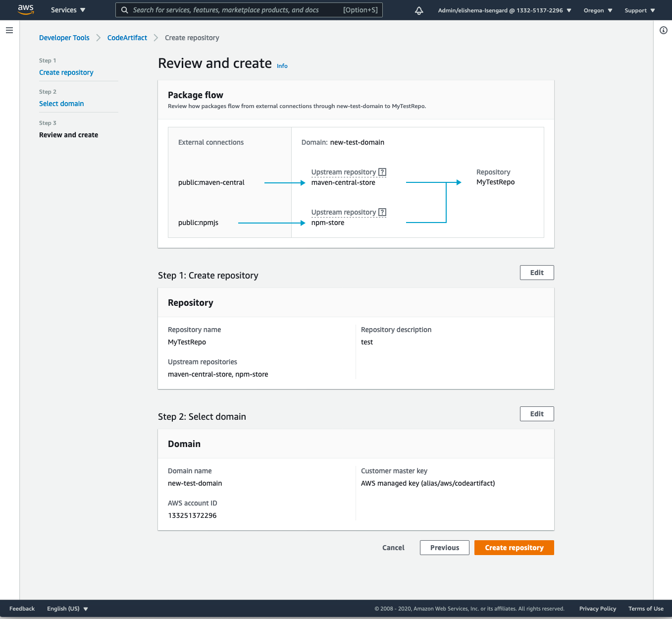Click the Upstream repository label above npm-store
The image size is (672, 619).
(x=344, y=212)
